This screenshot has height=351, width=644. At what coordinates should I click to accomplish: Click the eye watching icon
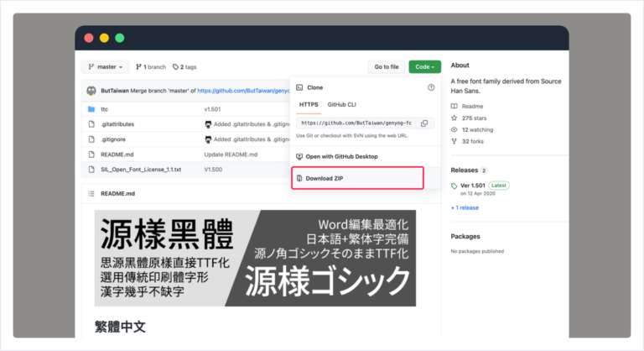454,129
